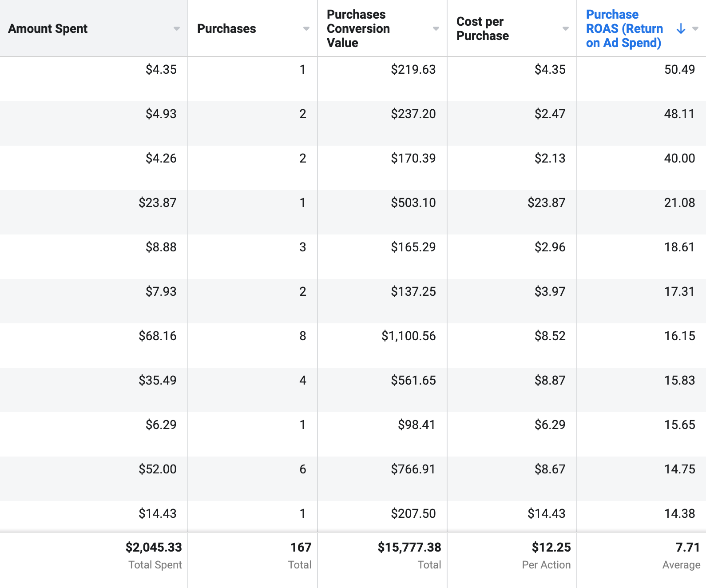Select the $1,100.56 conversion value cell

409,336
